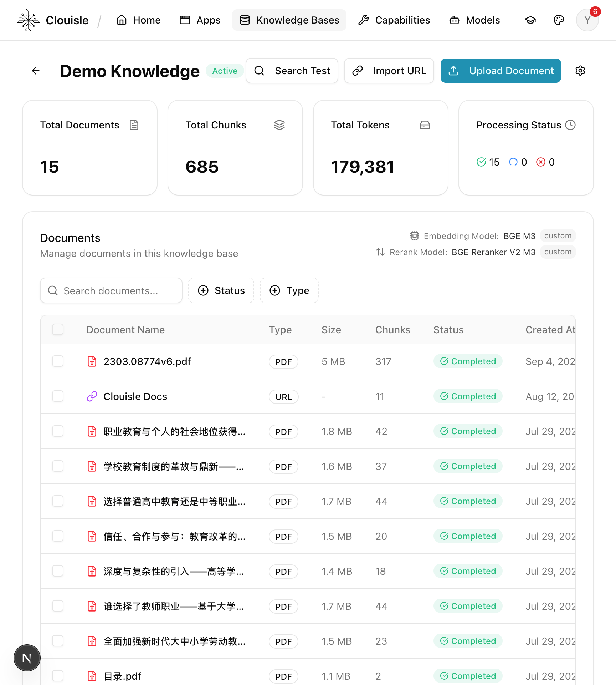
Task: Open the Models nav item
Action: tap(474, 20)
